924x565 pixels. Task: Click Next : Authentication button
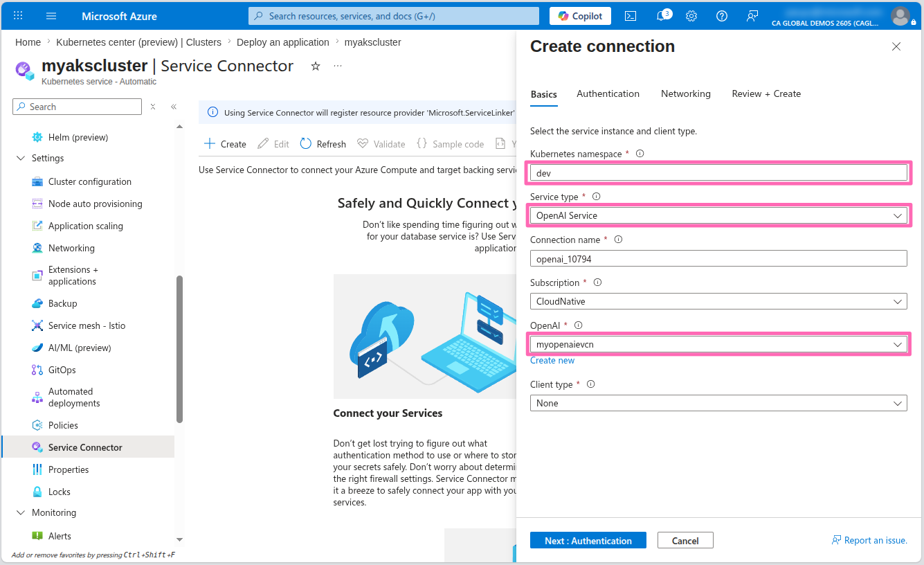(x=588, y=541)
